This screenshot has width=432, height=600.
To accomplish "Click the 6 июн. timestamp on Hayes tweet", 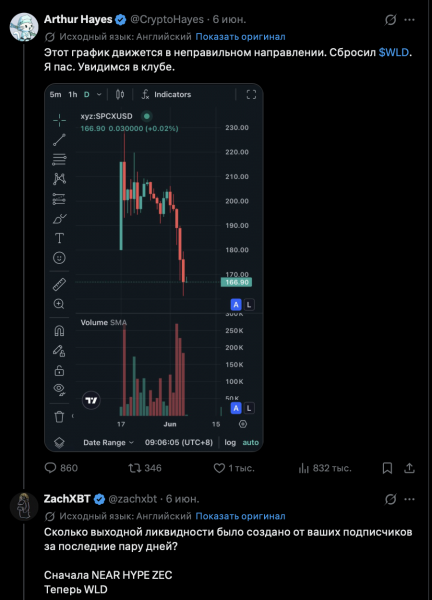I will pos(229,20).
